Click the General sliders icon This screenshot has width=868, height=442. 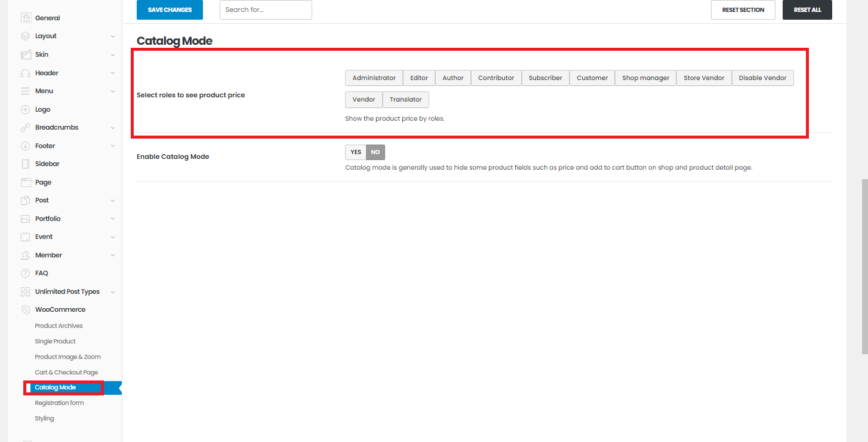[26, 18]
